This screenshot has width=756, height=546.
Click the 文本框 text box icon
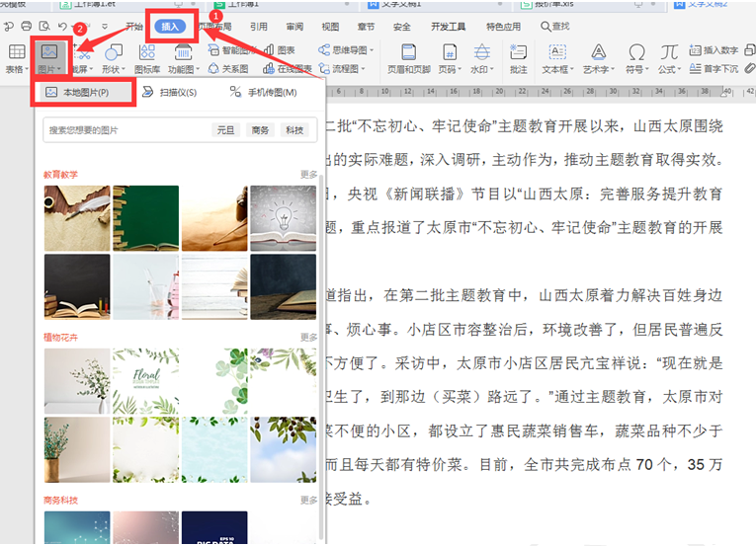pyautogui.click(x=557, y=52)
